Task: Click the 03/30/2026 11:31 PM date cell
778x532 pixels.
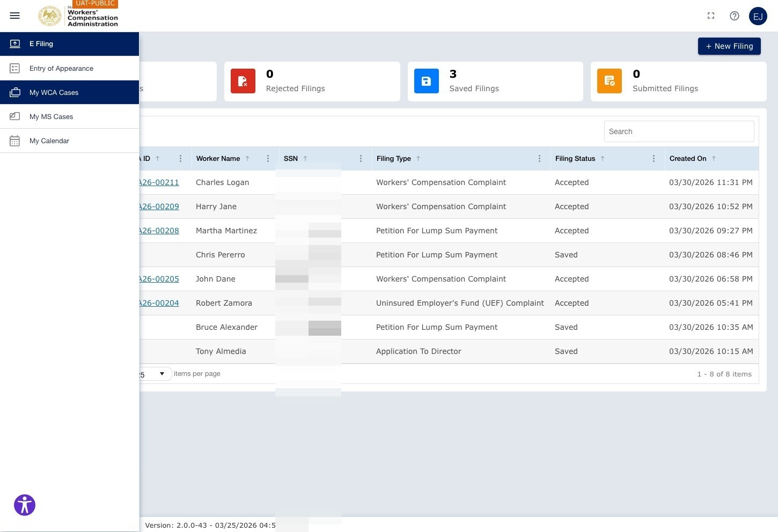Action: [x=711, y=182]
